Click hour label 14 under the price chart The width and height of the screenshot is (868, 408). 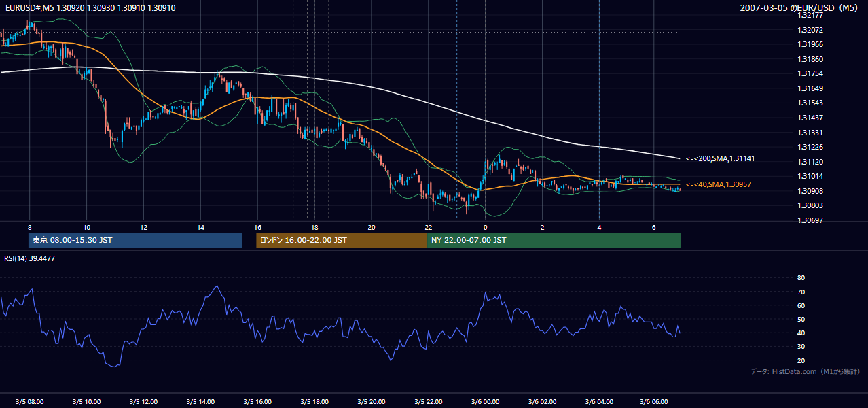coord(200,227)
